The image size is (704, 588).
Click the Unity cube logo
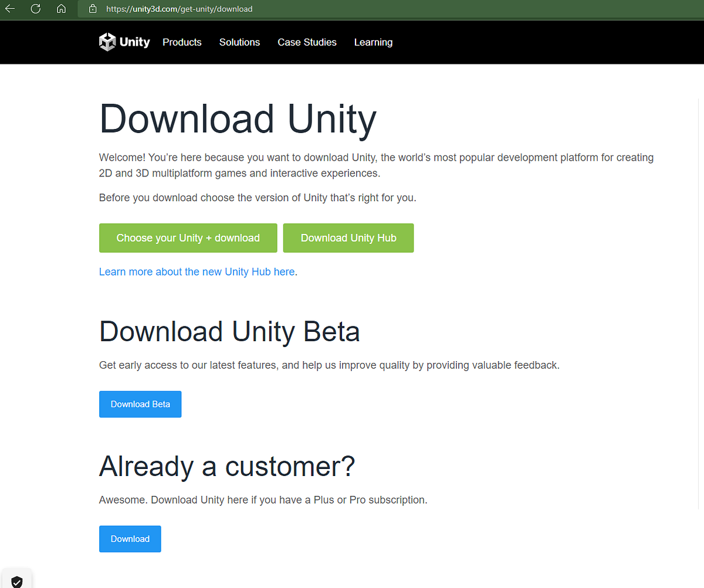(107, 42)
